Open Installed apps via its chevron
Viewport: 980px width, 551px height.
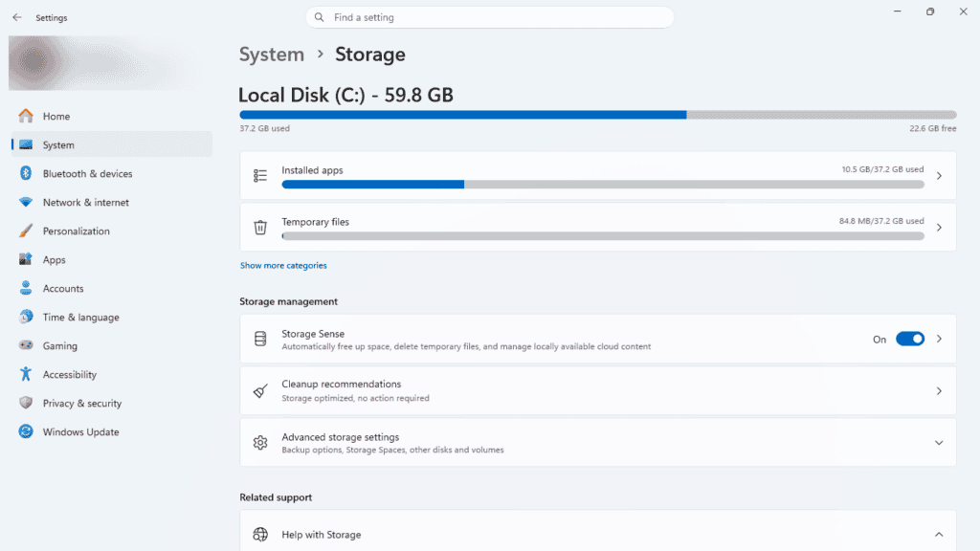[x=939, y=176]
